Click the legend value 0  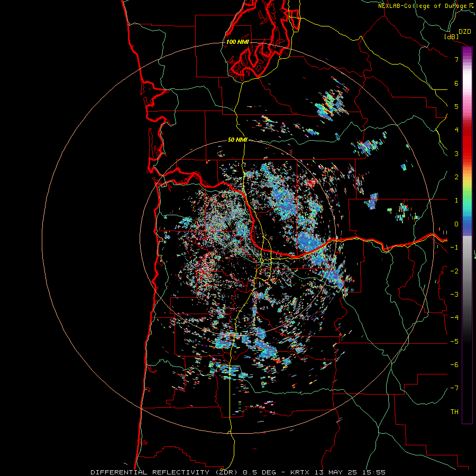click(x=456, y=224)
